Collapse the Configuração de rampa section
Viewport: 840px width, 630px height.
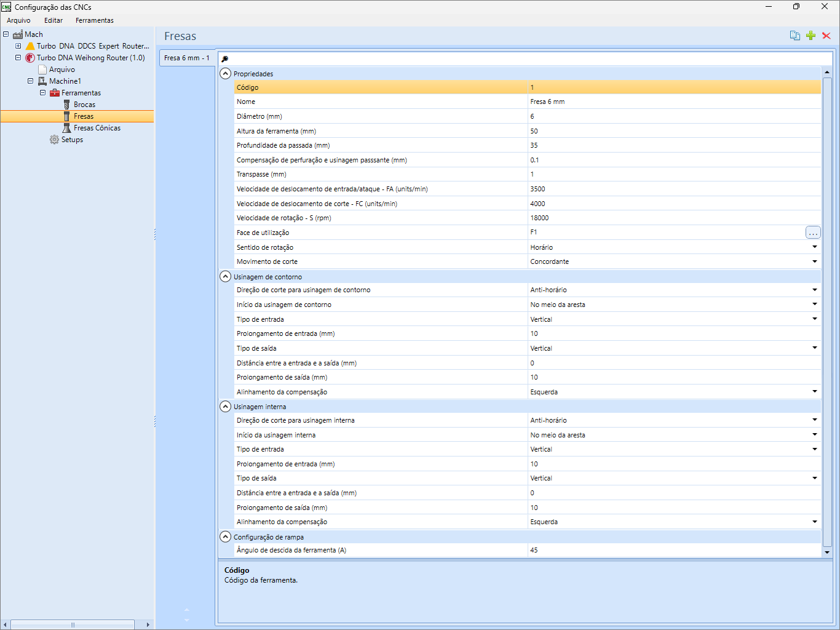[x=226, y=536]
